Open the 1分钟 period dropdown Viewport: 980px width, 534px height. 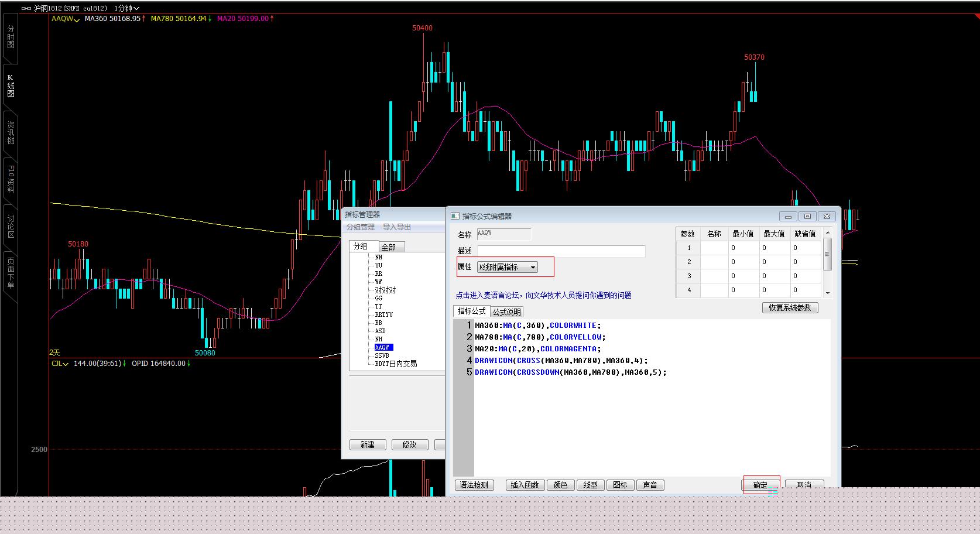point(126,8)
